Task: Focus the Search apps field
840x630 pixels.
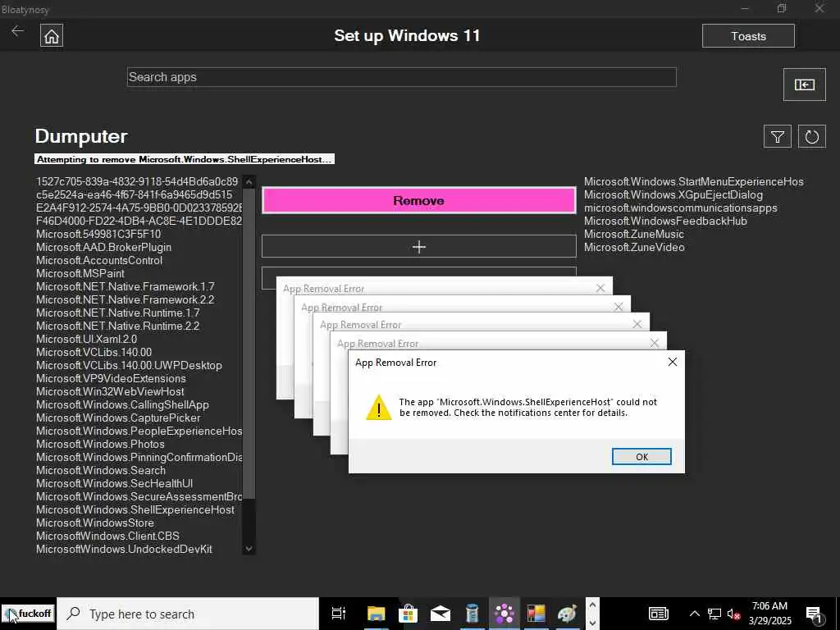Action: coord(402,77)
